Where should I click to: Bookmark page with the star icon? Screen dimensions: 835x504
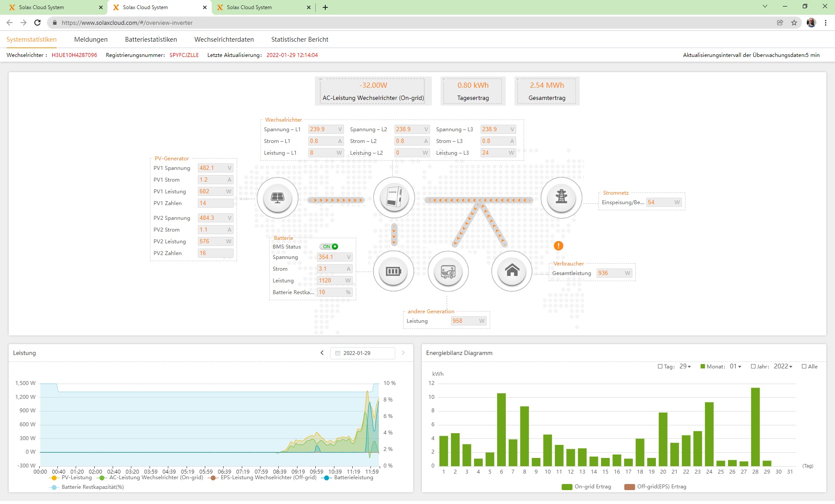tap(794, 23)
